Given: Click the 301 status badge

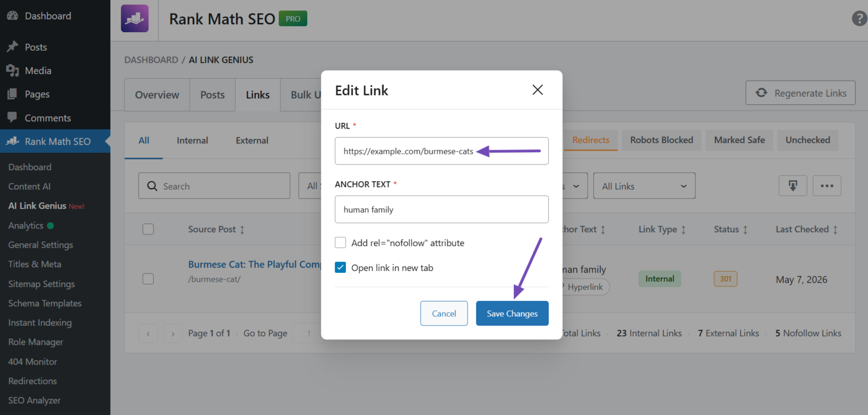Looking at the screenshot, I should coord(725,279).
